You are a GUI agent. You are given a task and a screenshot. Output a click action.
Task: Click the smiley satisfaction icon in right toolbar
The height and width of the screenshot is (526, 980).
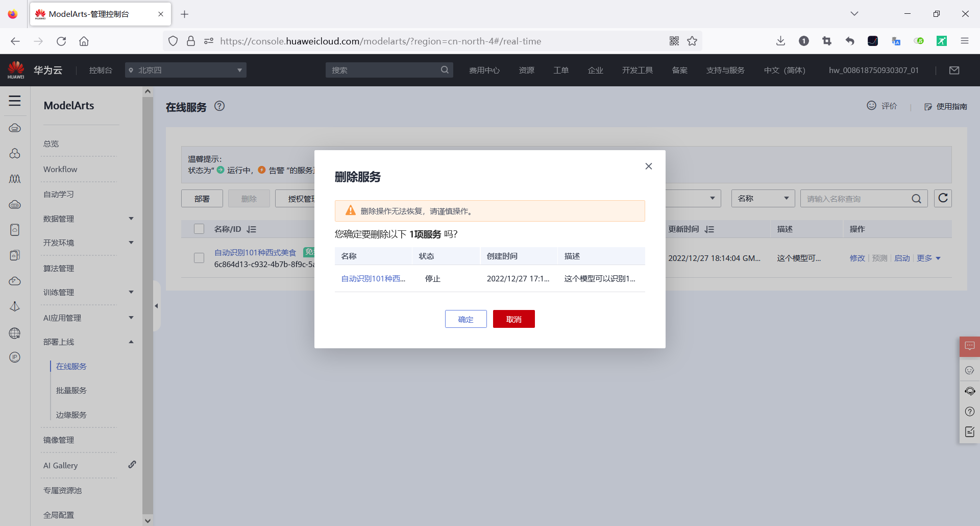point(970,370)
